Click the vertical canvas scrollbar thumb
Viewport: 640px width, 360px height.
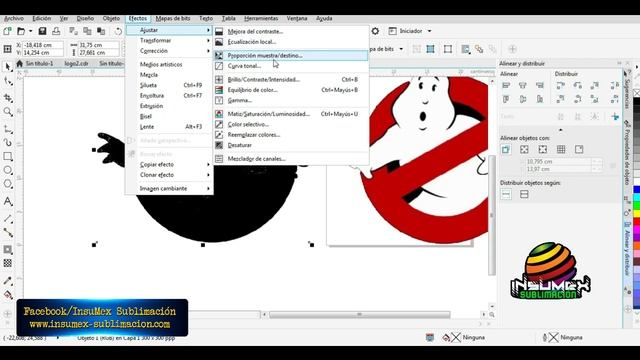point(492,215)
